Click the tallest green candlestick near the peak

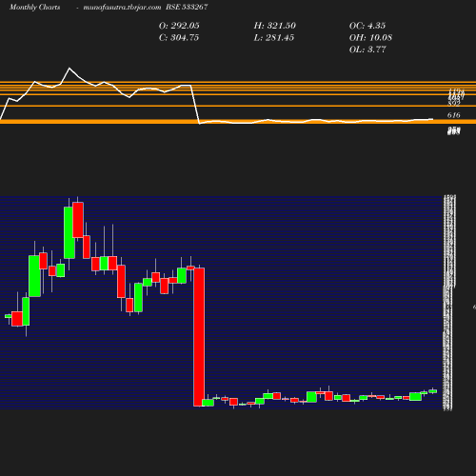pyautogui.click(x=69, y=232)
